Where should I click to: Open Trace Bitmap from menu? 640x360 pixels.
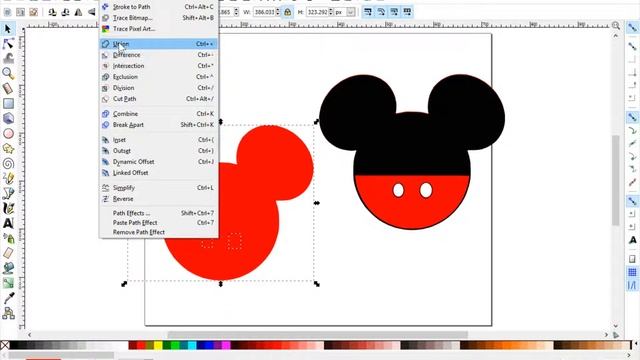click(x=159, y=18)
